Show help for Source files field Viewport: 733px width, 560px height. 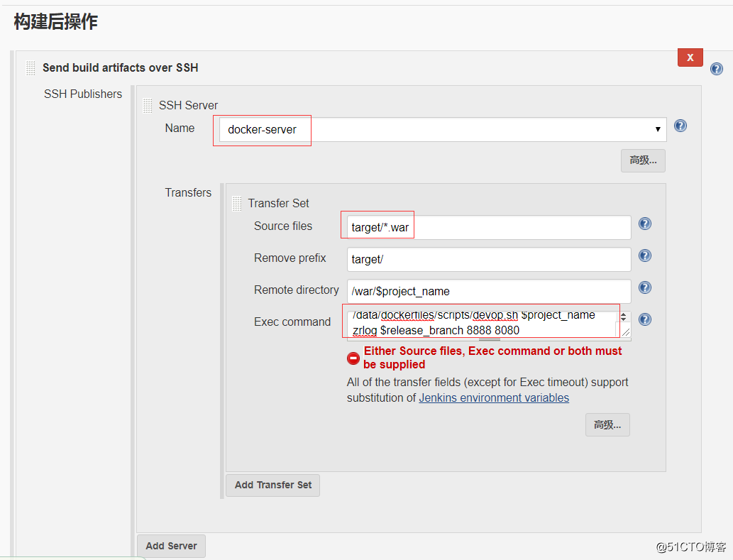click(x=645, y=224)
